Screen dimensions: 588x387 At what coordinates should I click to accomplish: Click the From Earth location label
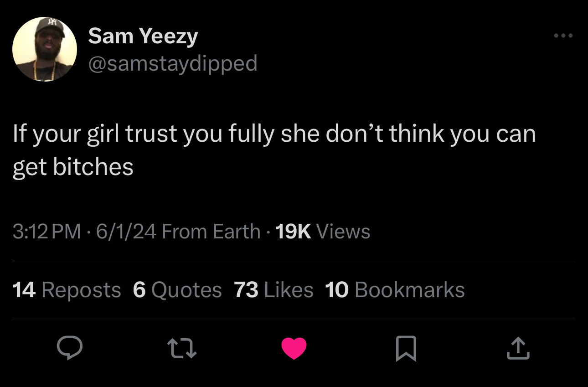coord(211,232)
